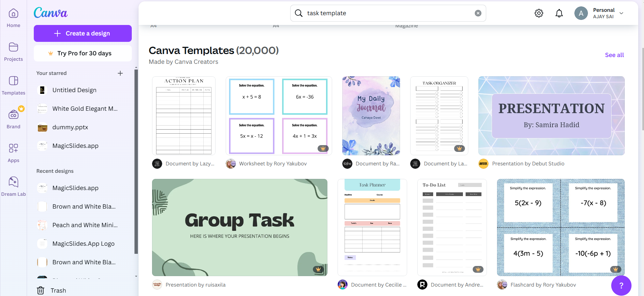Screen dimensions: 644x296
Task: Open the notifications bell
Action: (559, 13)
